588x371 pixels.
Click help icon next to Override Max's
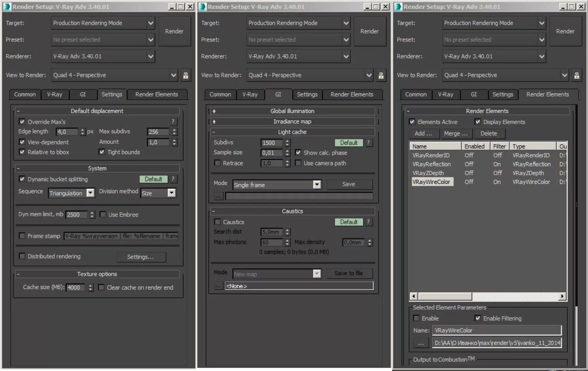[173, 122]
